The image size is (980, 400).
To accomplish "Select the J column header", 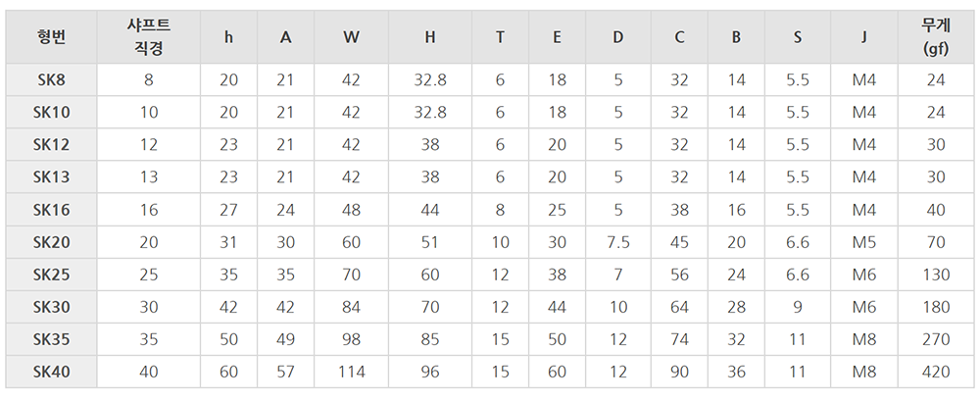I will click(x=864, y=37).
